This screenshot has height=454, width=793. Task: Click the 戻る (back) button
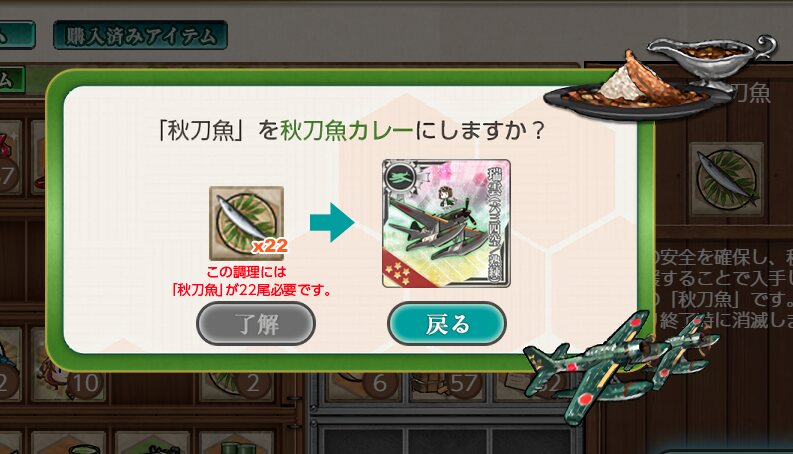click(447, 324)
